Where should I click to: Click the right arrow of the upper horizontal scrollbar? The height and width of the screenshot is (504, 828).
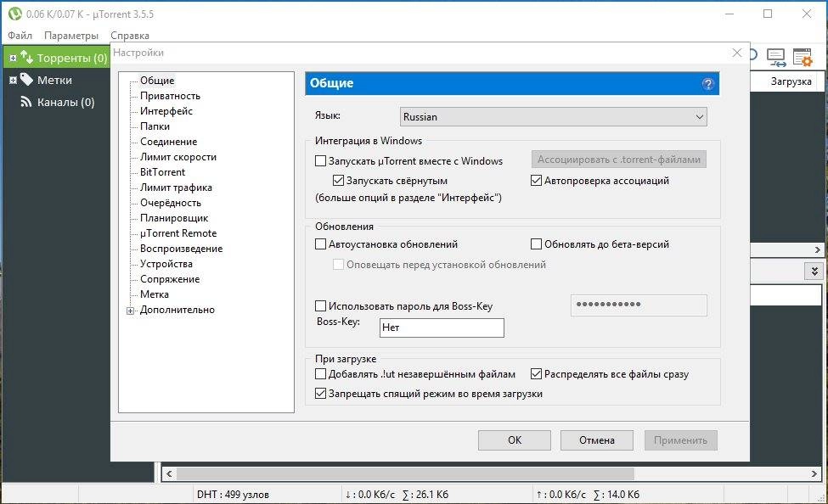point(818,249)
